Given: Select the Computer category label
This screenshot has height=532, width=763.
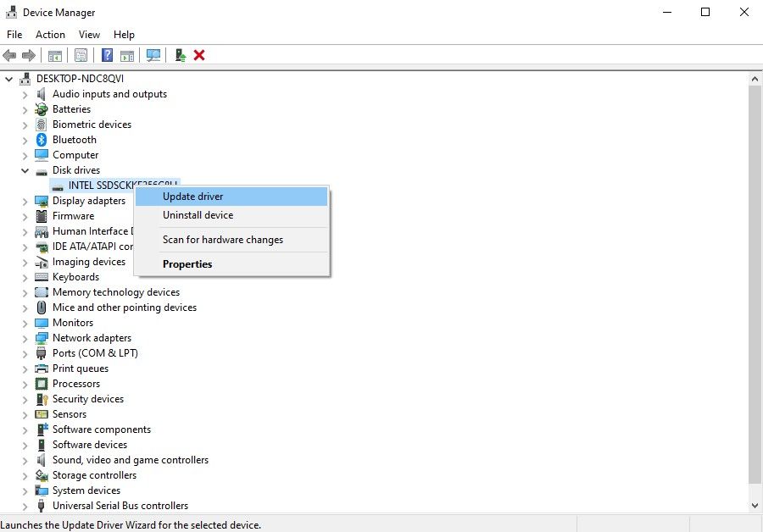Looking at the screenshot, I should coord(75,155).
